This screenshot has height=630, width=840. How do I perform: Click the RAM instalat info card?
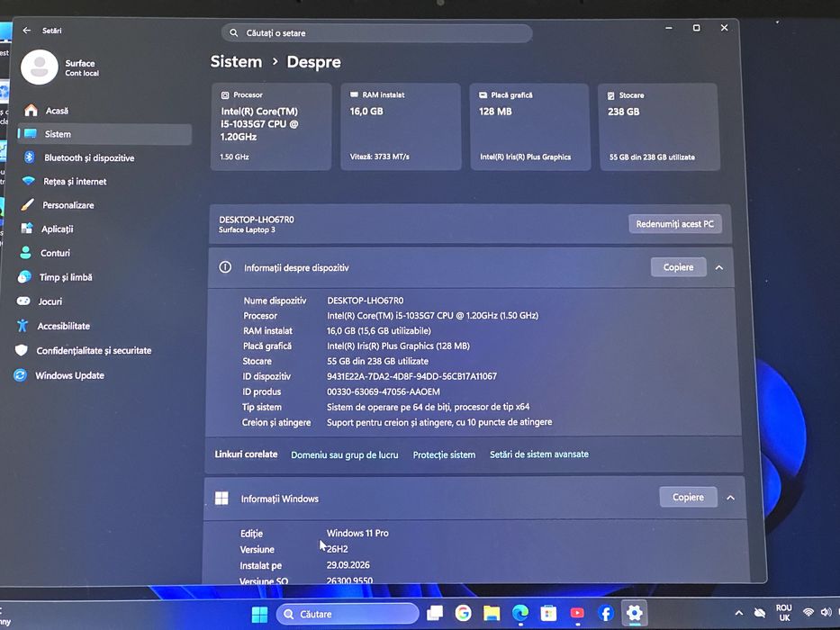tap(401, 126)
